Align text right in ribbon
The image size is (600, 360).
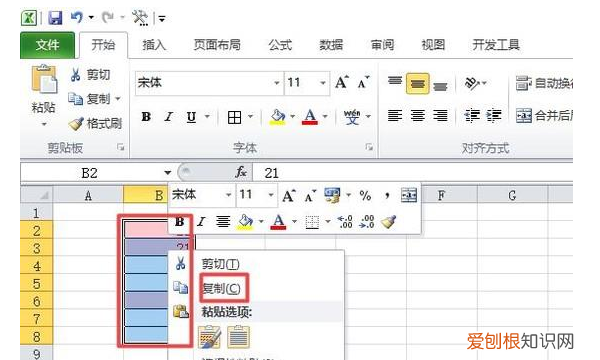pyautogui.click(x=440, y=115)
